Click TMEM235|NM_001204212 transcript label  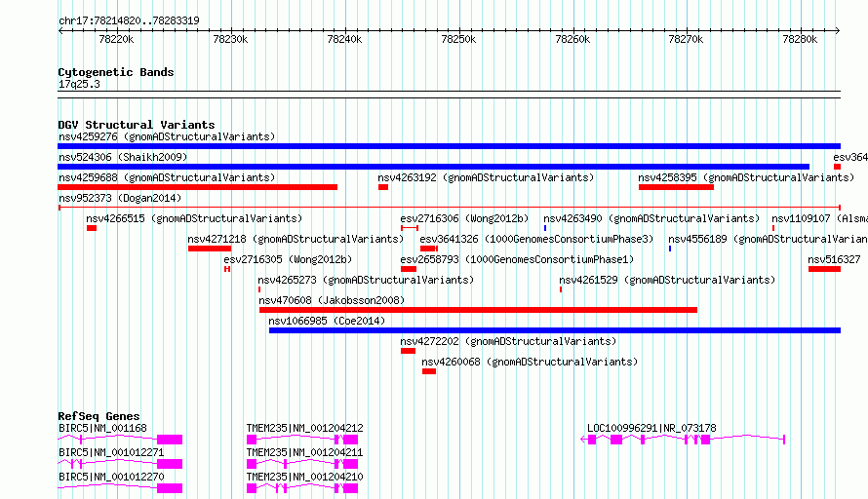coord(305,428)
